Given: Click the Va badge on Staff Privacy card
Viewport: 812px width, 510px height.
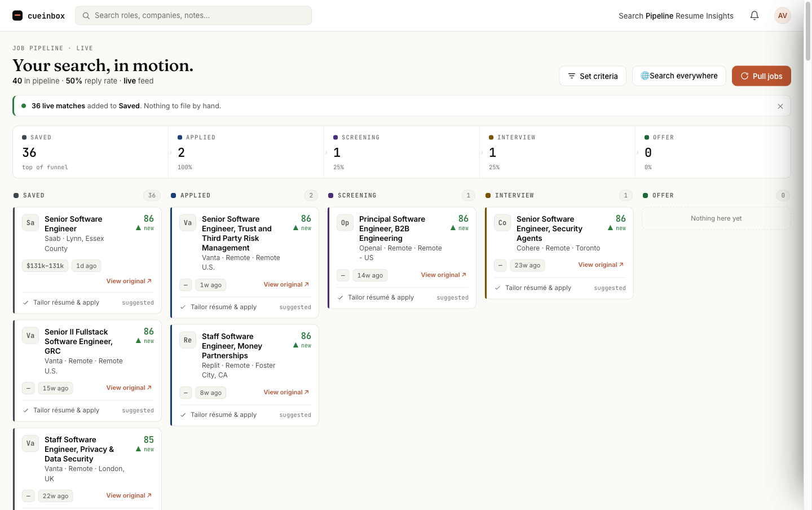Looking at the screenshot, I should 30,443.
